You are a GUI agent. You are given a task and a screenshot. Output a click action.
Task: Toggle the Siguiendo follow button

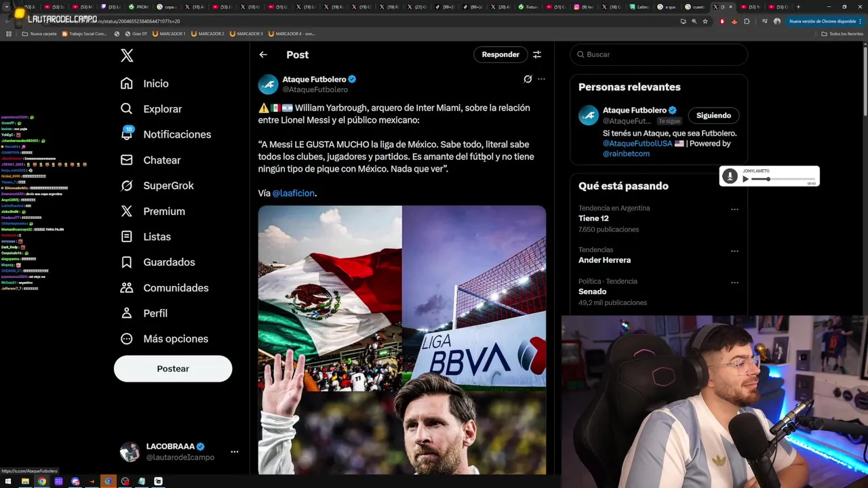pos(713,115)
